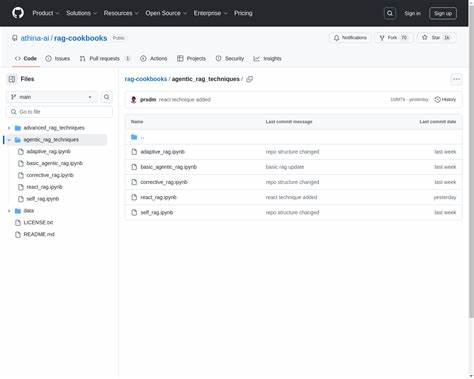The width and height of the screenshot is (474, 379).
Task: Open the Enterprise dropdown menu
Action: [210, 13]
